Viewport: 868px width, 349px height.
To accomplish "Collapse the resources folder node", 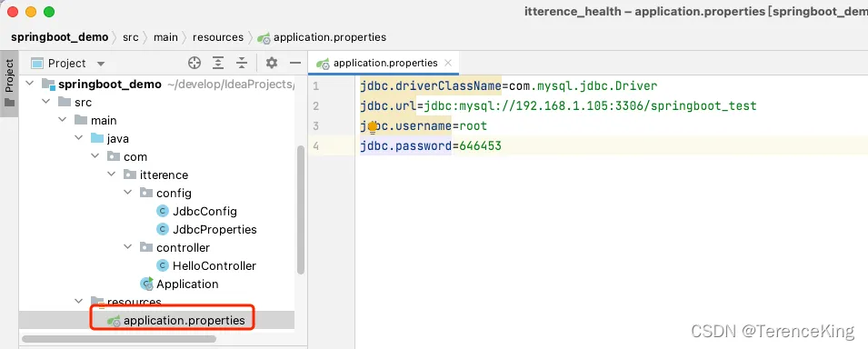I will (78, 302).
